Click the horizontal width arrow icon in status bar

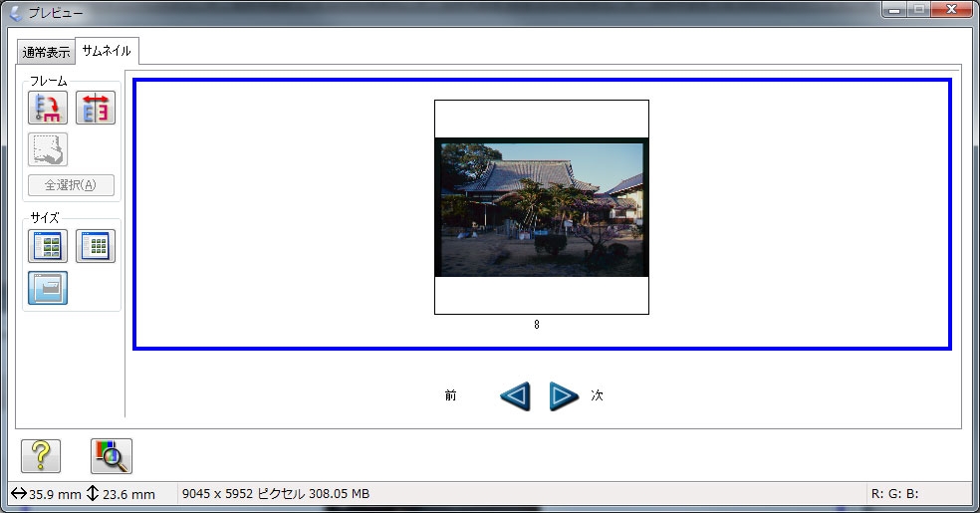click(x=19, y=494)
